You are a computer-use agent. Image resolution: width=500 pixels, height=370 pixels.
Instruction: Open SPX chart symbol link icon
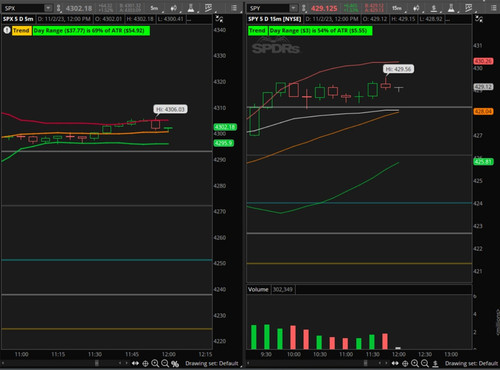click(59, 8)
